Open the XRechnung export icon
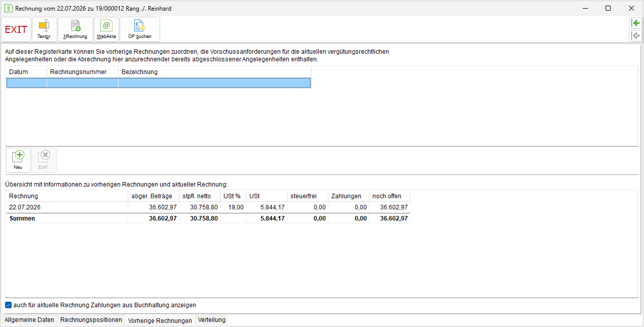The image size is (644, 327). coord(75,29)
